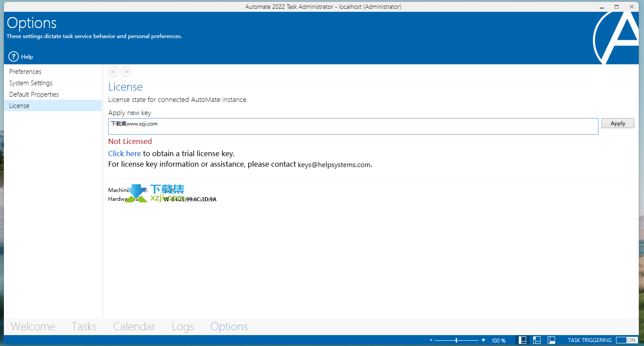Image resolution: width=644 pixels, height=346 pixels.
Task: Go forward with the right arrow
Action: point(126,72)
